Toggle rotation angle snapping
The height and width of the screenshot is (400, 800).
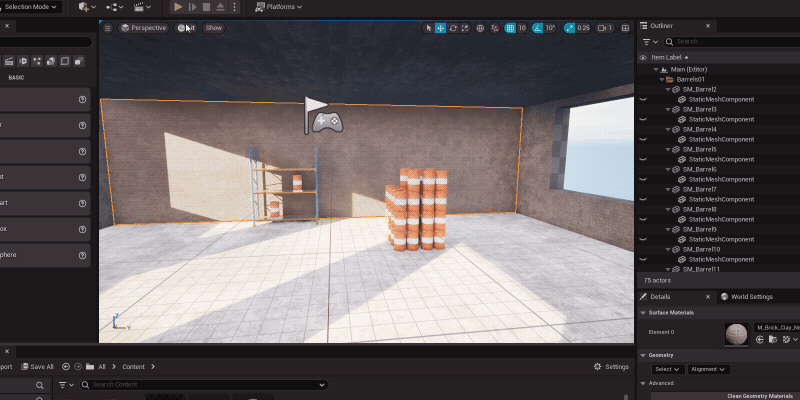(x=537, y=28)
